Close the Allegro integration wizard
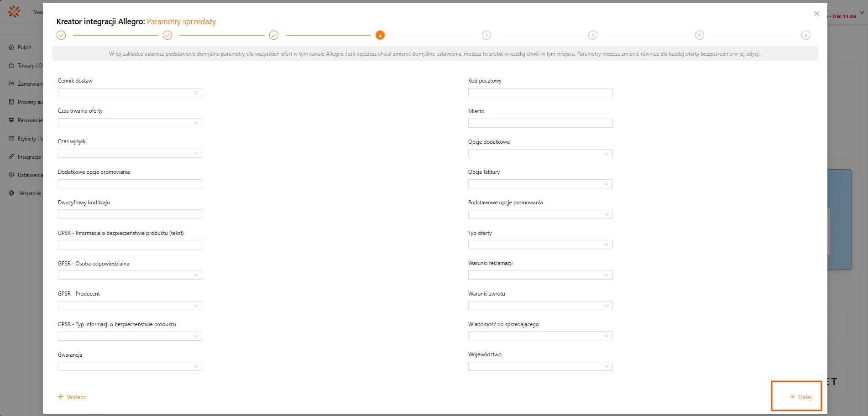868x416 pixels. (x=816, y=14)
